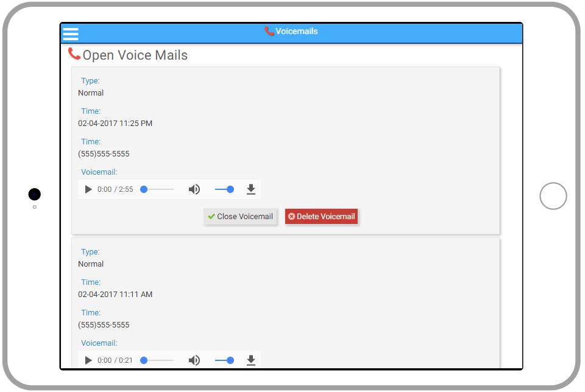585x392 pixels.
Task: Play the 0:21 voicemail message
Action: tap(88, 360)
